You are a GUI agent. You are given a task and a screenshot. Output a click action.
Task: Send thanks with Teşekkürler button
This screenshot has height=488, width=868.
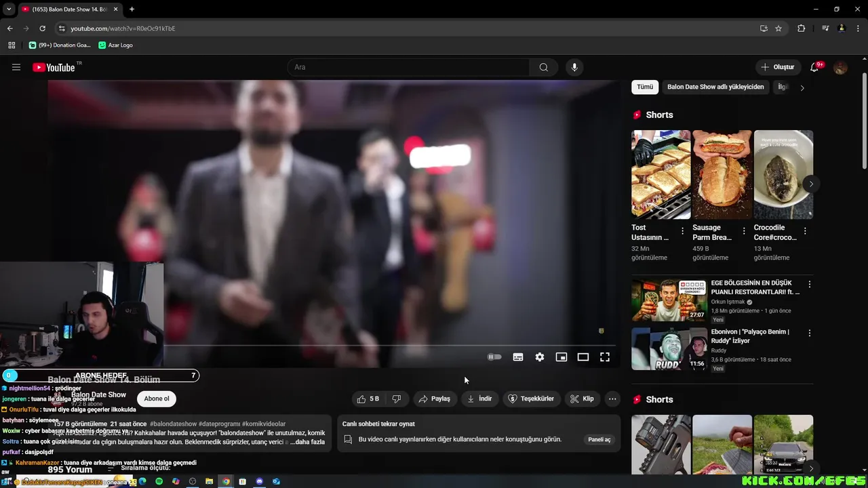(x=532, y=399)
